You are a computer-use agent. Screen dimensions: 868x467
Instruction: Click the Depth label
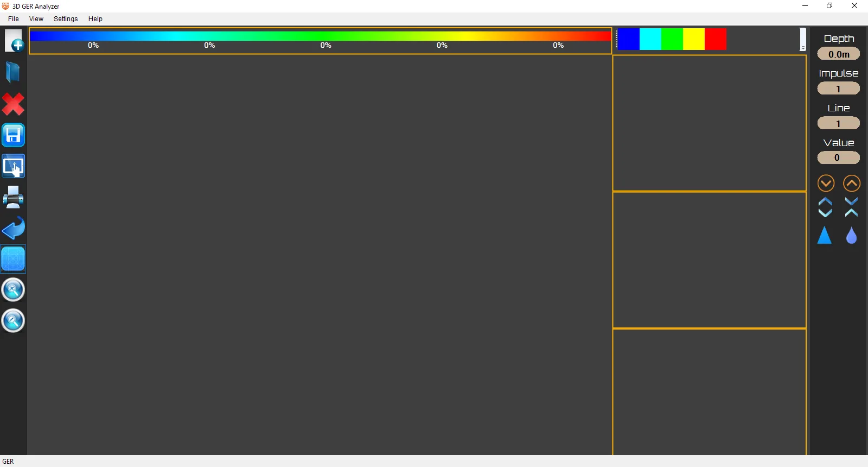click(x=839, y=39)
